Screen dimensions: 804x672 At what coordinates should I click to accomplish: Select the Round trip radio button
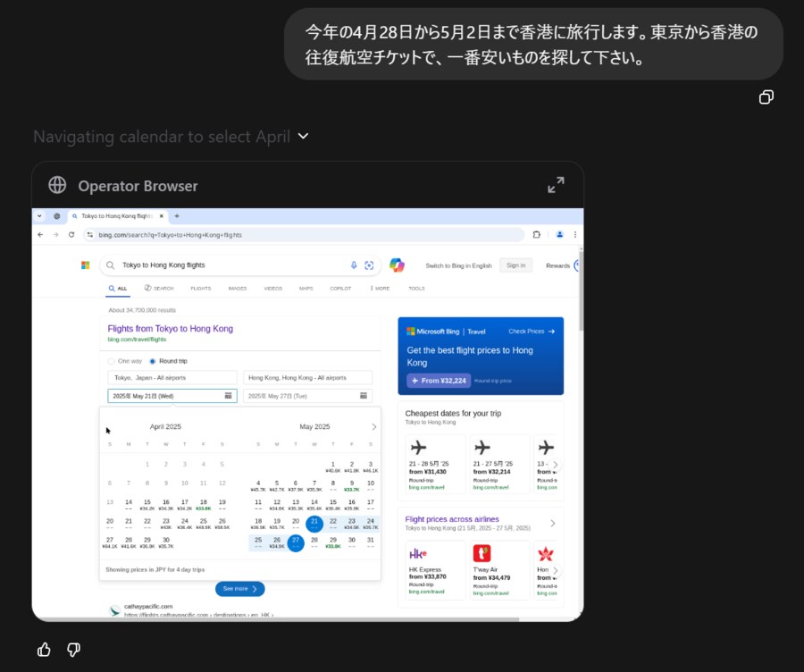point(152,361)
